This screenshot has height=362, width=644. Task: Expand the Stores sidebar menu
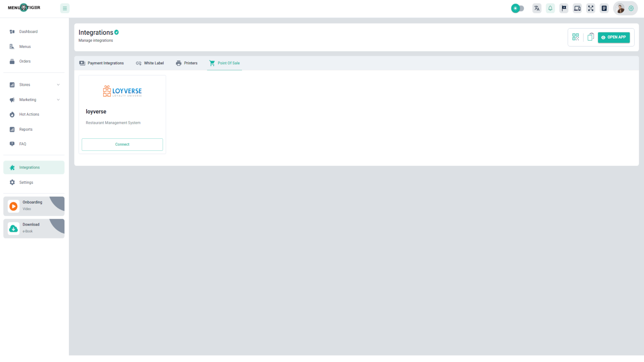click(x=25, y=84)
